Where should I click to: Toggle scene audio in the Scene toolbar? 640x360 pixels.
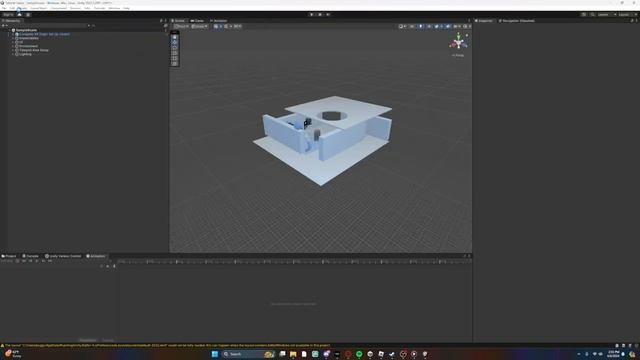(429, 26)
